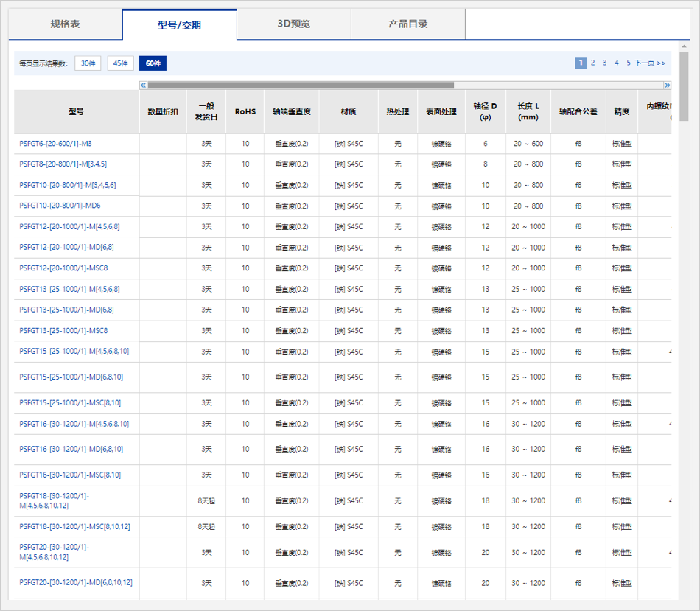Open part PSFGT10-[20-800/1]-MD6
This screenshot has height=611, width=700.
[60, 206]
